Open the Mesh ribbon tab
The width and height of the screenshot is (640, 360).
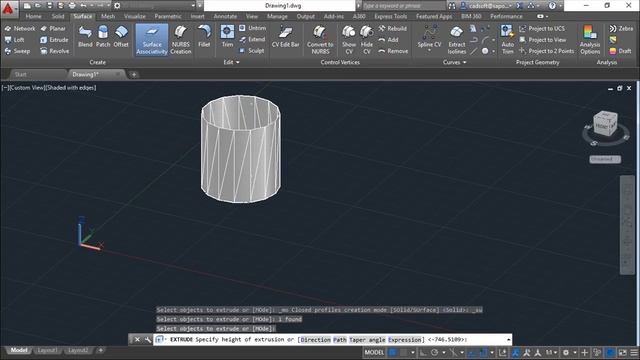click(108, 16)
